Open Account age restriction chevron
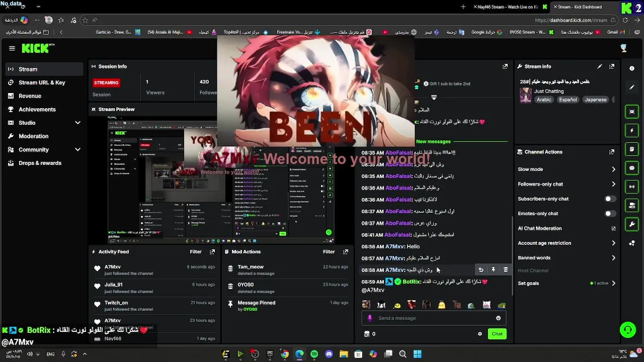The width and height of the screenshot is (644, 362). click(x=613, y=243)
